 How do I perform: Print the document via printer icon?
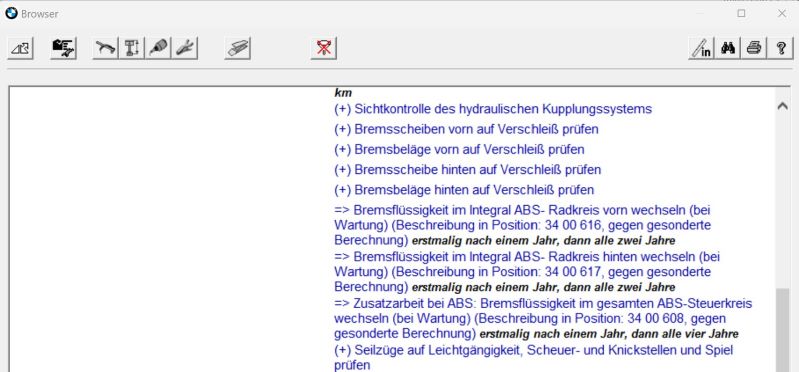[754, 48]
